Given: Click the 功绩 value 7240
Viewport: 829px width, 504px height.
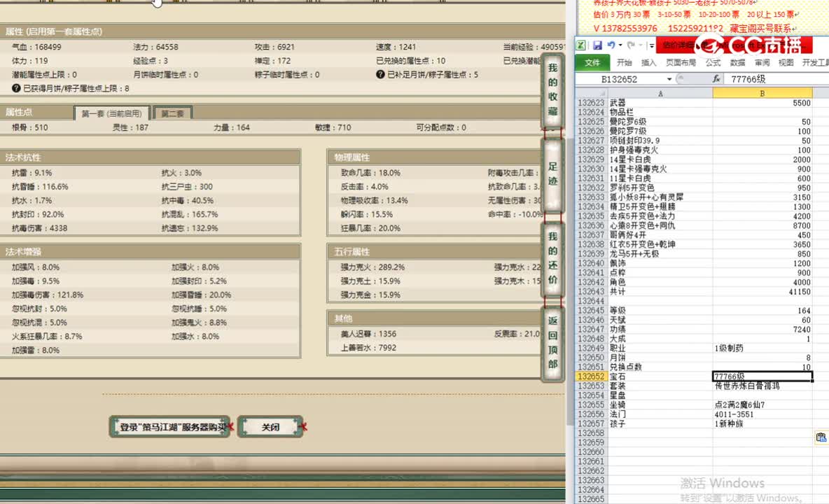Looking at the screenshot, I should (762, 330).
